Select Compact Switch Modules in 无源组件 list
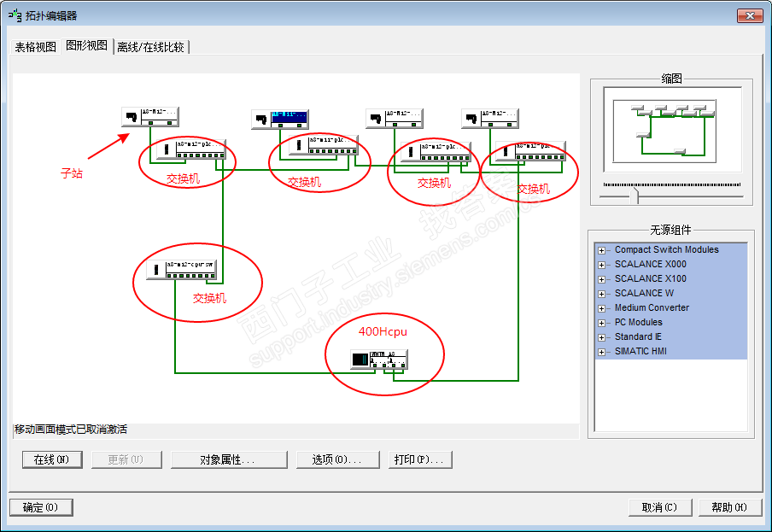Image resolution: width=772 pixels, height=532 pixels. tap(666, 250)
